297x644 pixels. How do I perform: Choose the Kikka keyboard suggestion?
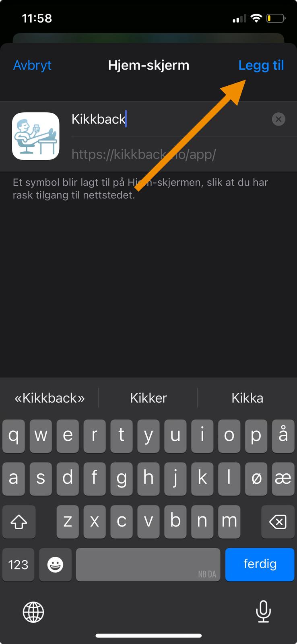pos(247,398)
